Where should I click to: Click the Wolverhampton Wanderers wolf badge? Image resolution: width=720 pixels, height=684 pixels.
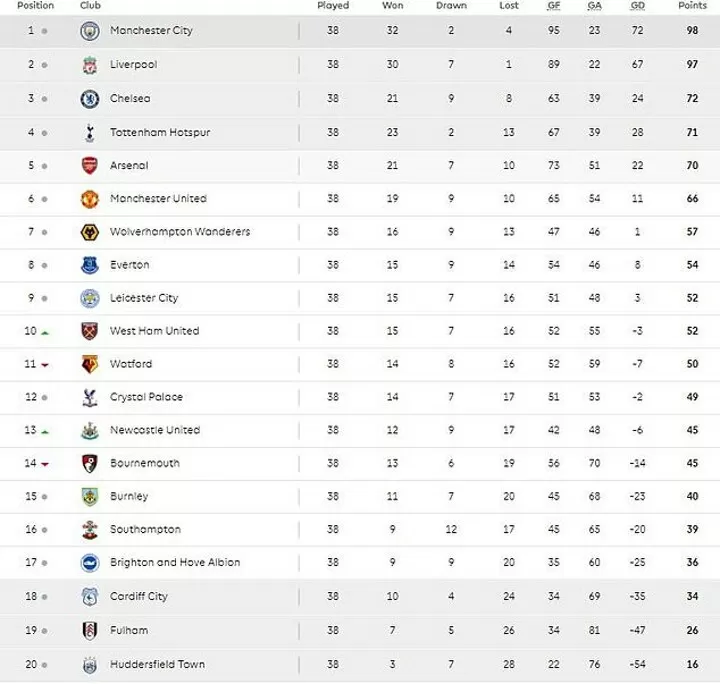point(90,232)
